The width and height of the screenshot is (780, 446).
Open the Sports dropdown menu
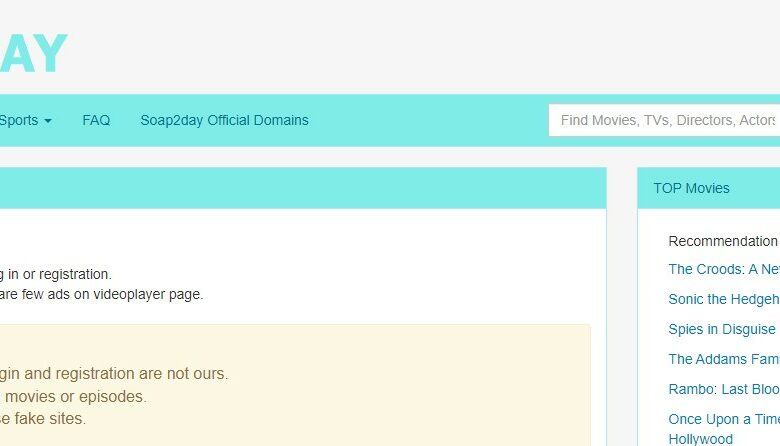point(25,120)
